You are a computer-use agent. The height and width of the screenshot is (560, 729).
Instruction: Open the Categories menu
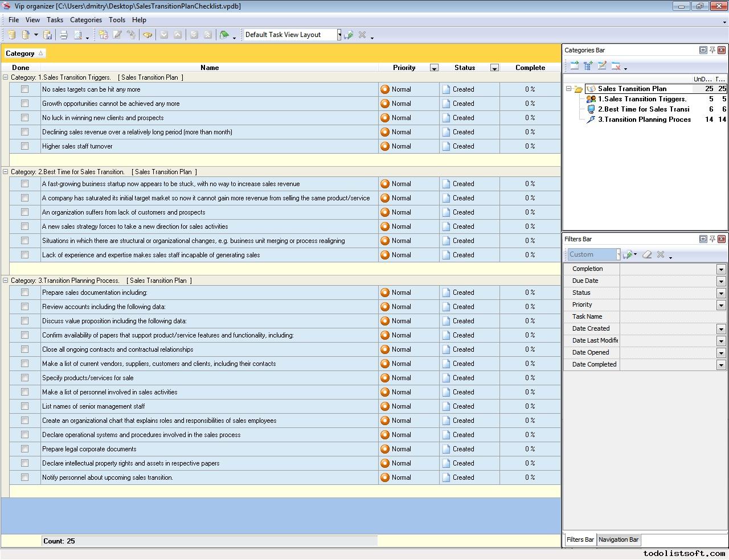click(85, 20)
